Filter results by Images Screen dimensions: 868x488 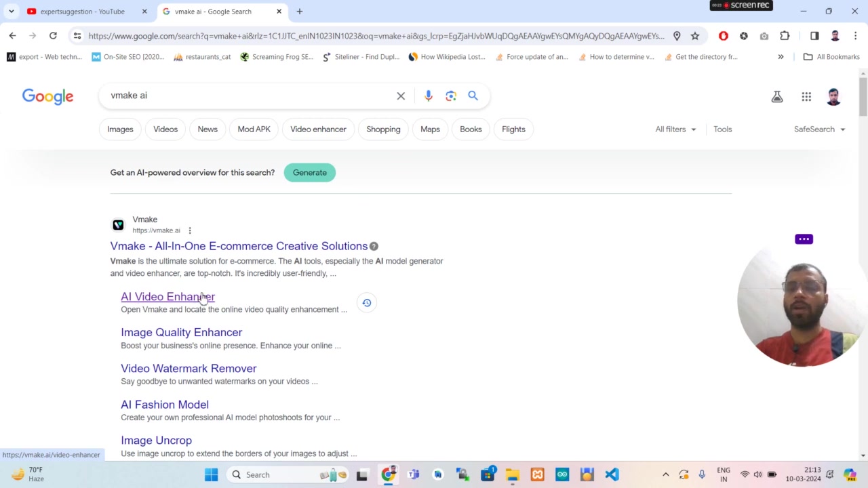pos(120,129)
